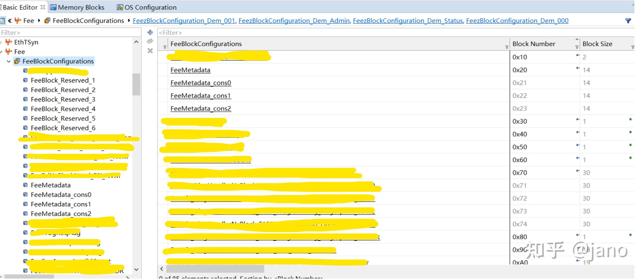
Task: Click the duplicate element icon
Action: (x=150, y=41)
